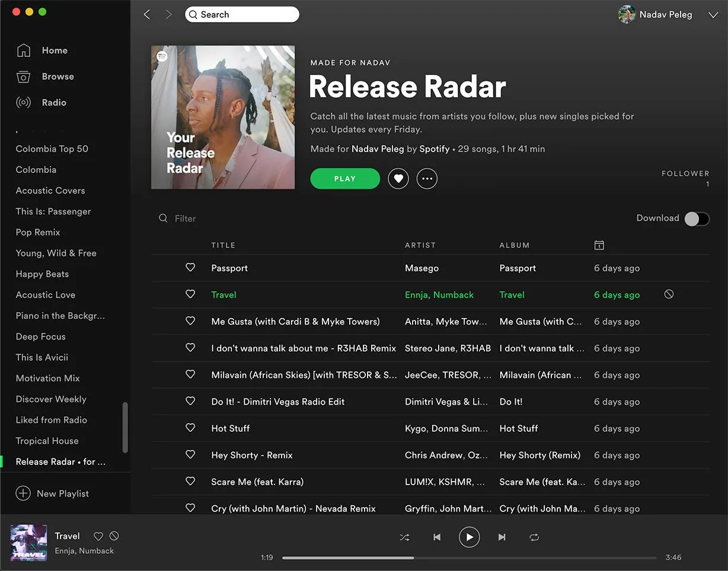The image size is (728, 571).
Task: Like the song Me Gusta
Action: pyautogui.click(x=190, y=321)
